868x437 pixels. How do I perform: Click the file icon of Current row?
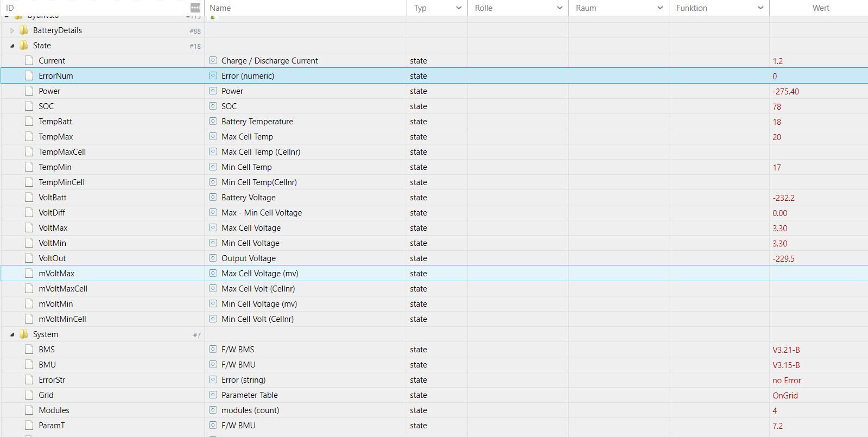[x=29, y=61]
